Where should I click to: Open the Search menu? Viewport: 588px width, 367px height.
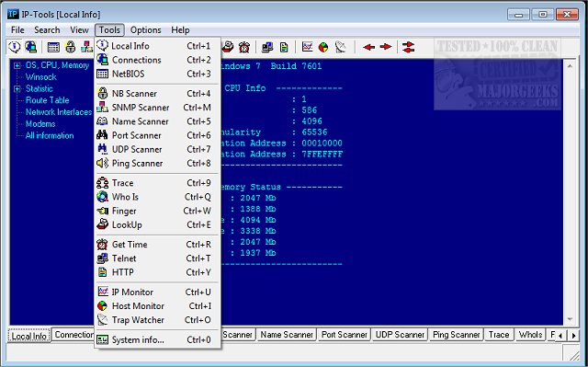click(x=47, y=30)
